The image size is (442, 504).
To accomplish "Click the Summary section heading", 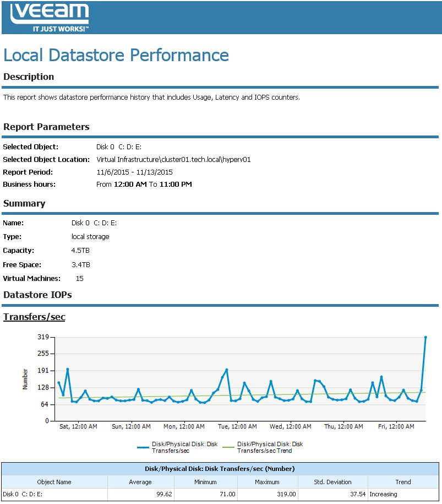I will 24,203.
